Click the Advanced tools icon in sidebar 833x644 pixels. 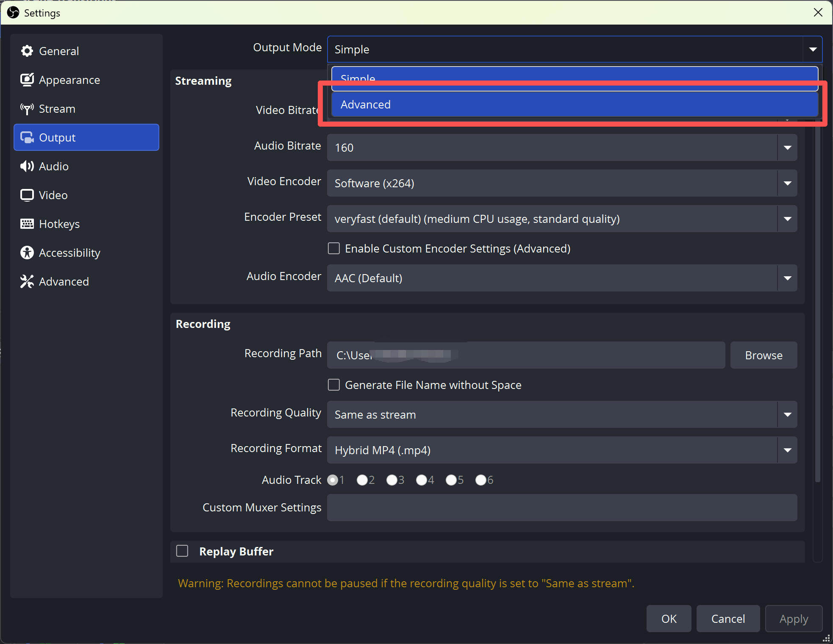(27, 281)
